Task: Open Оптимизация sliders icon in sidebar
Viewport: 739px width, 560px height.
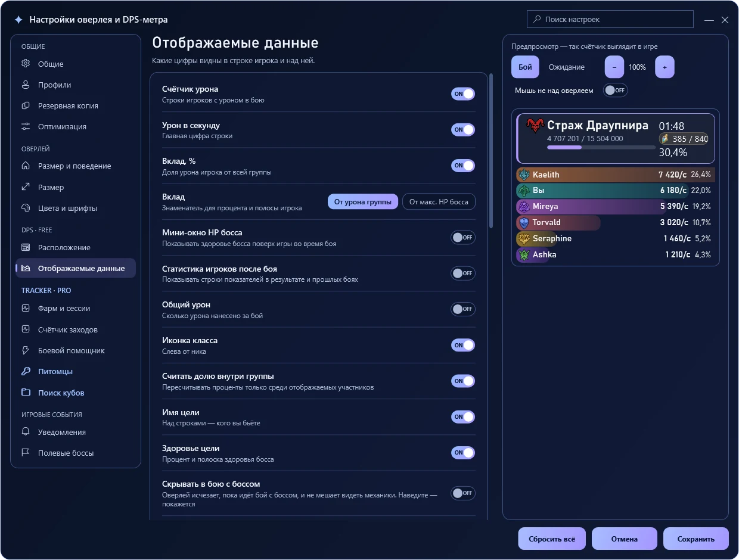Action: (26, 126)
